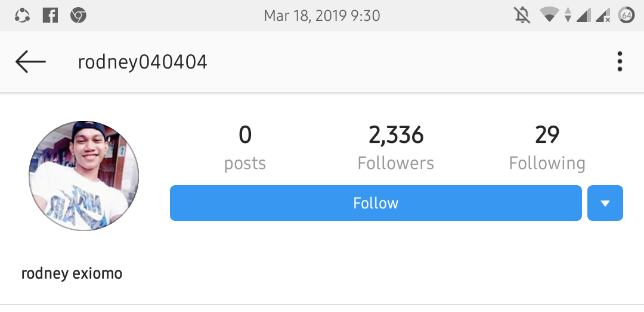
Task: Expand the suggestions dropdown beside Follow
Action: point(605,203)
